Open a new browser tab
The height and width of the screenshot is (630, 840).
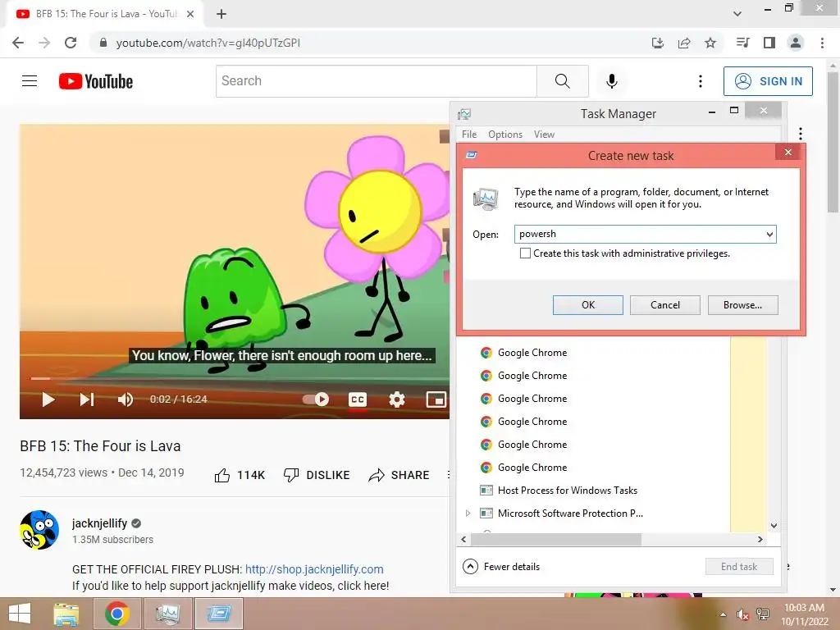pos(221,14)
